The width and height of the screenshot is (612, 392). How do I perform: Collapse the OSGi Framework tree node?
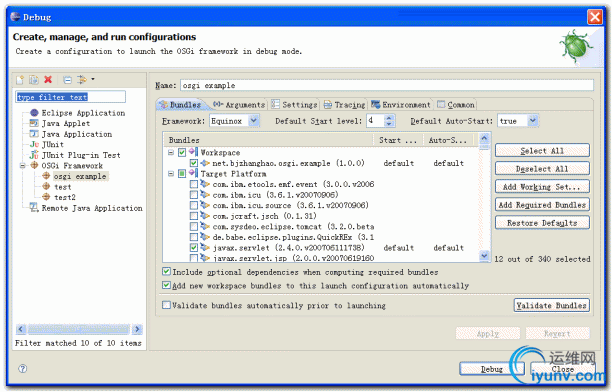pos(23,166)
